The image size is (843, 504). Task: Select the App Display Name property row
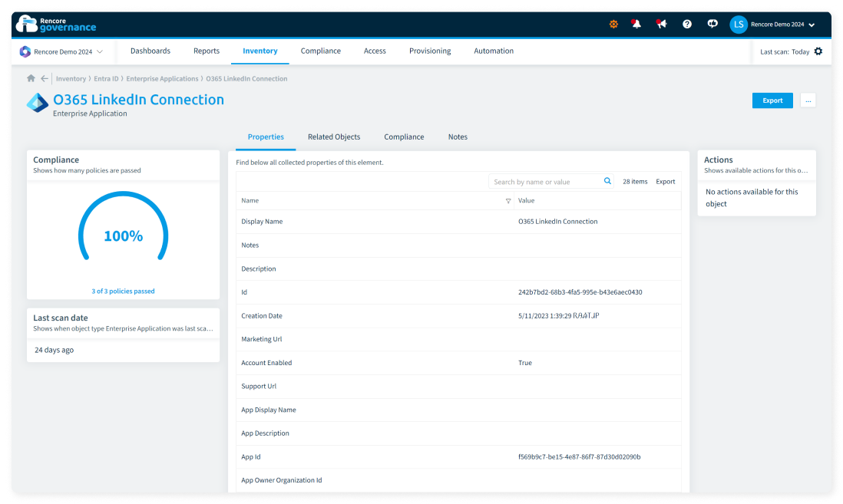pos(458,410)
